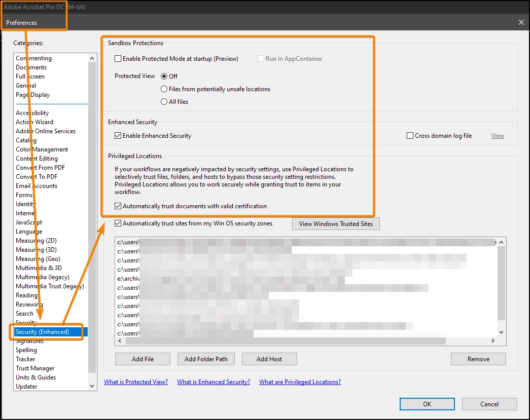Screen dimensions: 530x420
Task: Click privileged locations list scroll down arrow
Action: pos(501,332)
